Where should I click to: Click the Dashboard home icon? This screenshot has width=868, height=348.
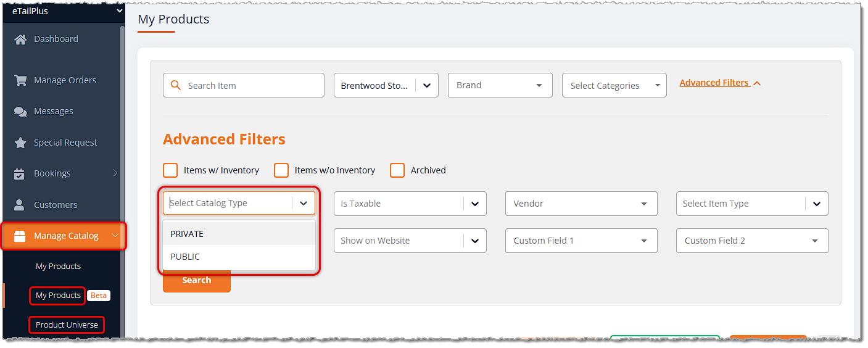20,39
